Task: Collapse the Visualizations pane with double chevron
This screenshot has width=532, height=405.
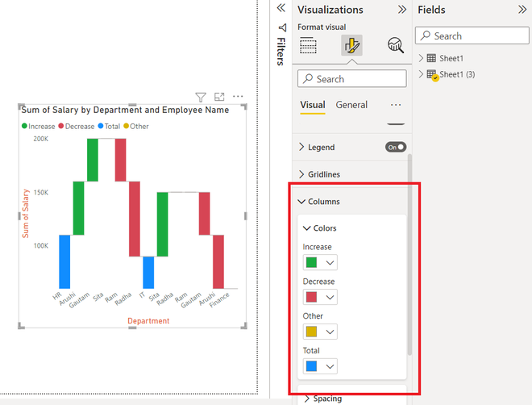Action: pyautogui.click(x=402, y=10)
